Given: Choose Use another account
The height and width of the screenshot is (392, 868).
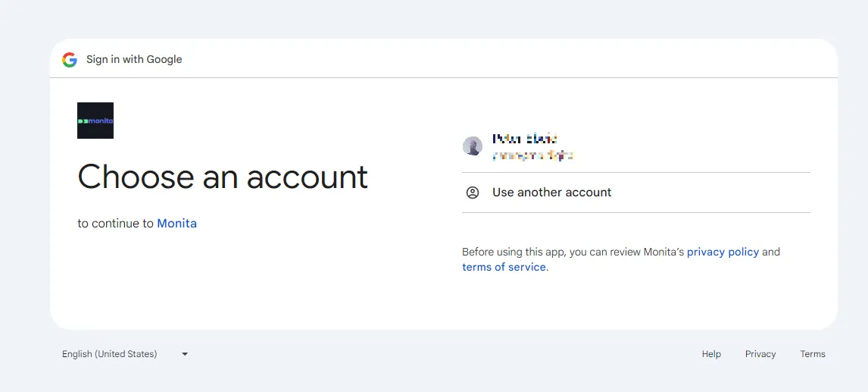Looking at the screenshot, I should coord(636,193).
